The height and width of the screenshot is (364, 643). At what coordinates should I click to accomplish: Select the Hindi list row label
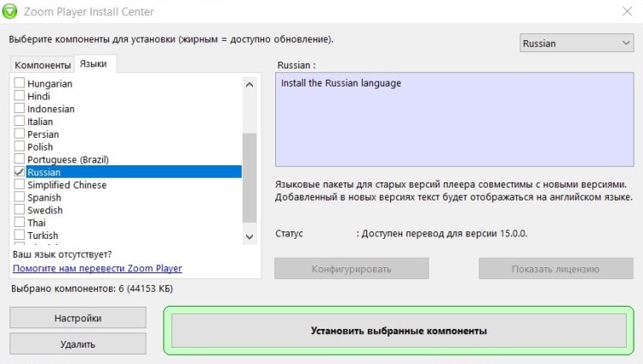point(39,96)
